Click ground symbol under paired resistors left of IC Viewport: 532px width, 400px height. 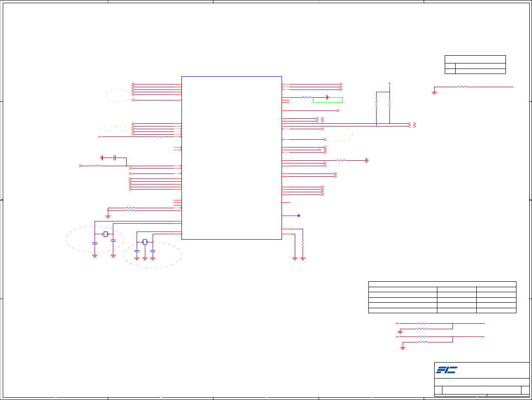point(108,216)
